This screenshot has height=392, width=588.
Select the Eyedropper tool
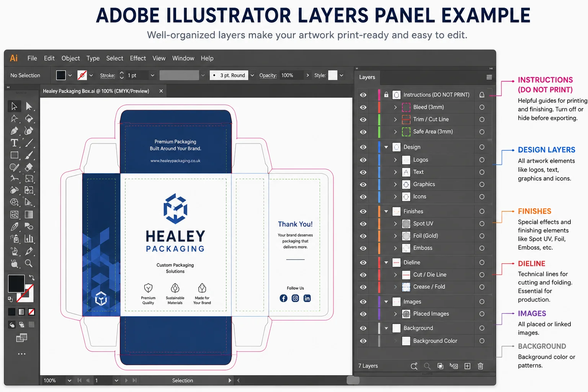(14, 227)
